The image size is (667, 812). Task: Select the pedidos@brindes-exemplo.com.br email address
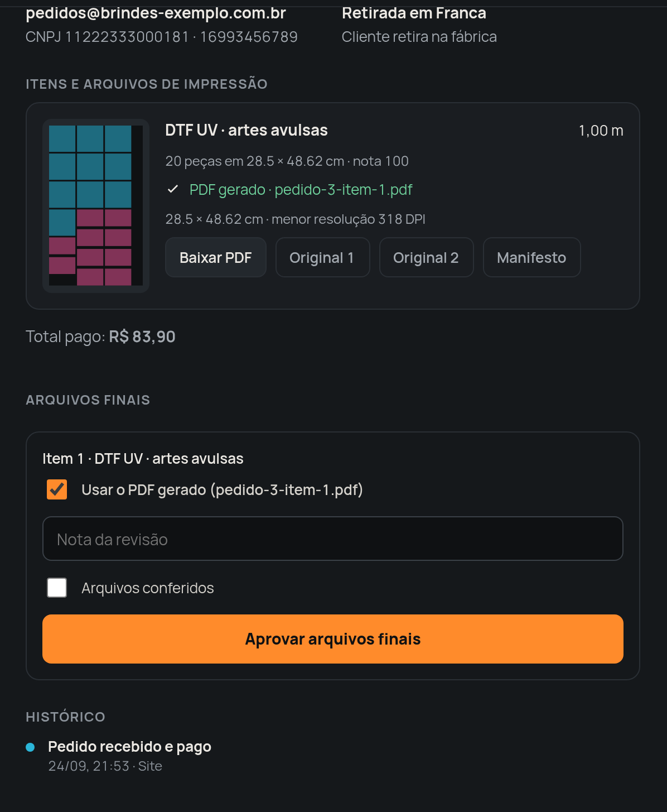click(x=156, y=13)
